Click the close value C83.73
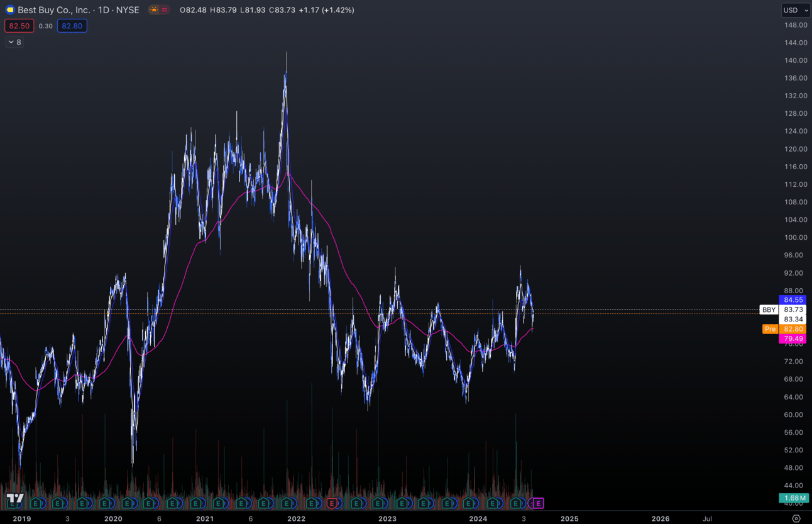This screenshot has height=524, width=812. point(282,10)
